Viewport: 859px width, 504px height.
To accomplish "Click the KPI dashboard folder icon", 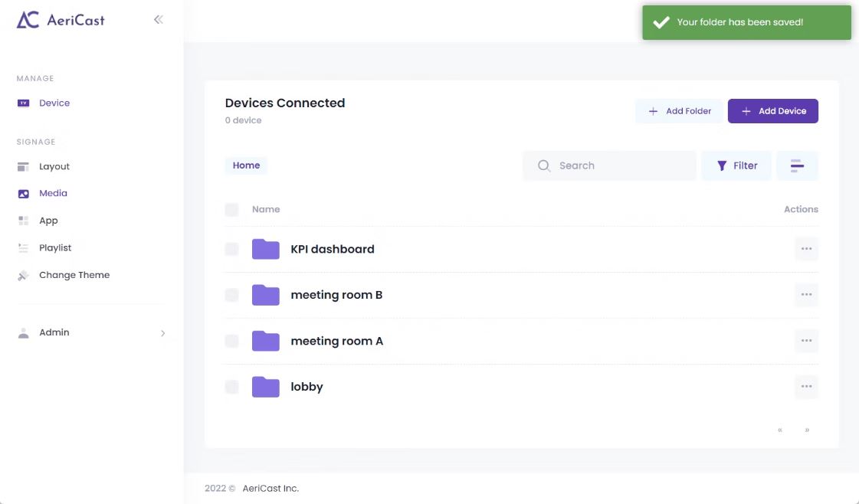I will tap(265, 249).
